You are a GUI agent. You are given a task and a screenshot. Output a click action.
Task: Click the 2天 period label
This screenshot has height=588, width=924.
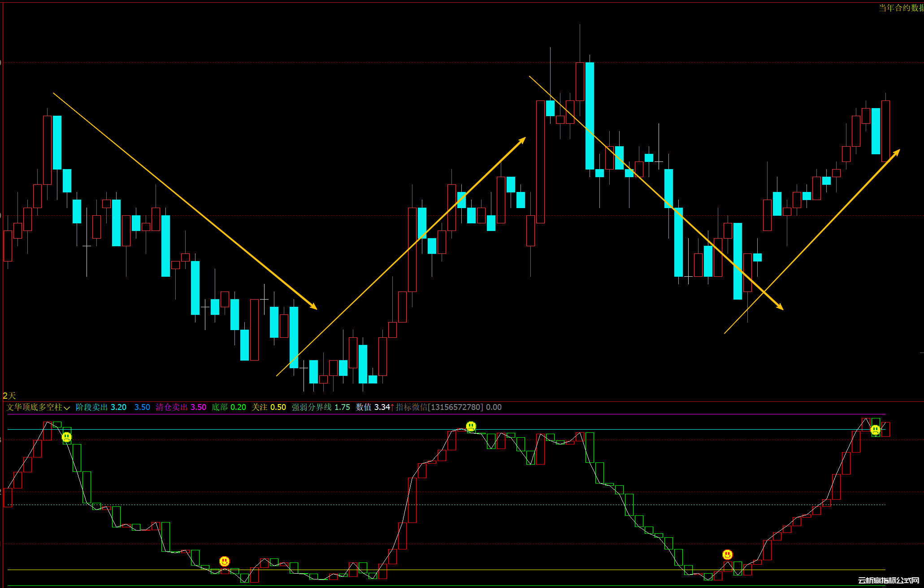click(x=9, y=396)
